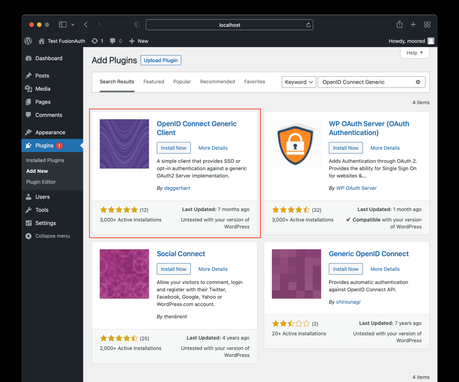Click the localhost address bar

click(229, 25)
